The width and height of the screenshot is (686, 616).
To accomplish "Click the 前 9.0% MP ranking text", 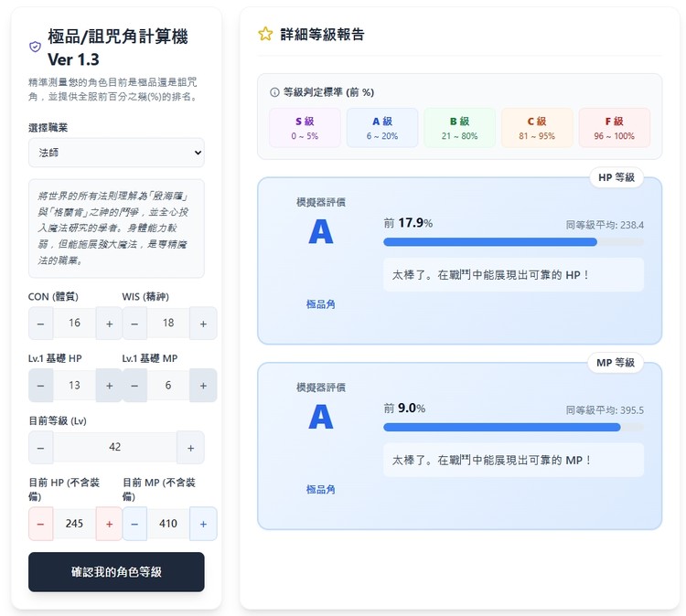I will (x=404, y=409).
